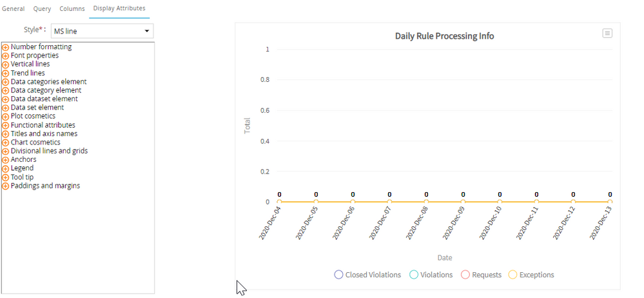Select Paddings and margins tree item
The image size is (644, 298).
tap(45, 186)
